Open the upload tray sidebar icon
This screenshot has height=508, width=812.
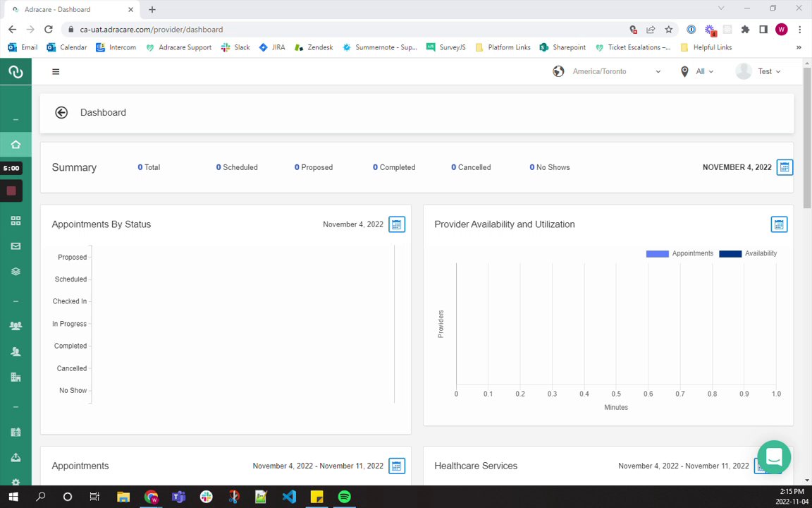(x=16, y=457)
